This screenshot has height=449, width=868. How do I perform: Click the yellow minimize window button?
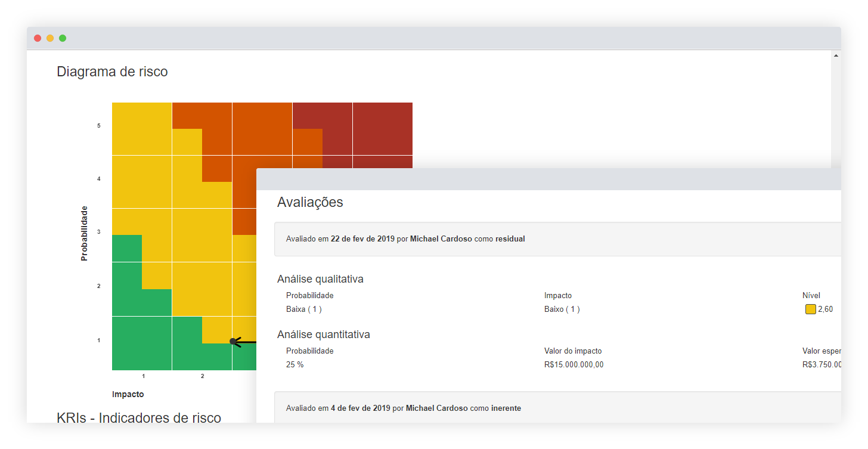click(x=50, y=38)
